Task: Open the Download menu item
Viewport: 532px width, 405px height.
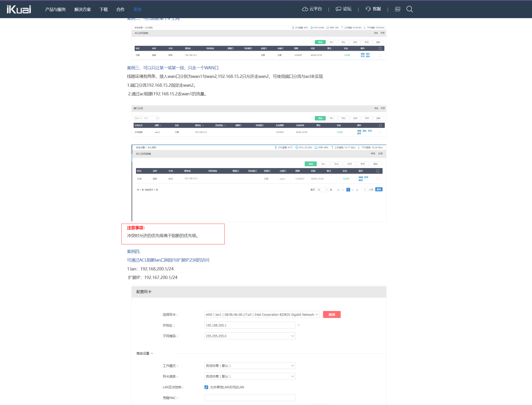Action: 104,9
